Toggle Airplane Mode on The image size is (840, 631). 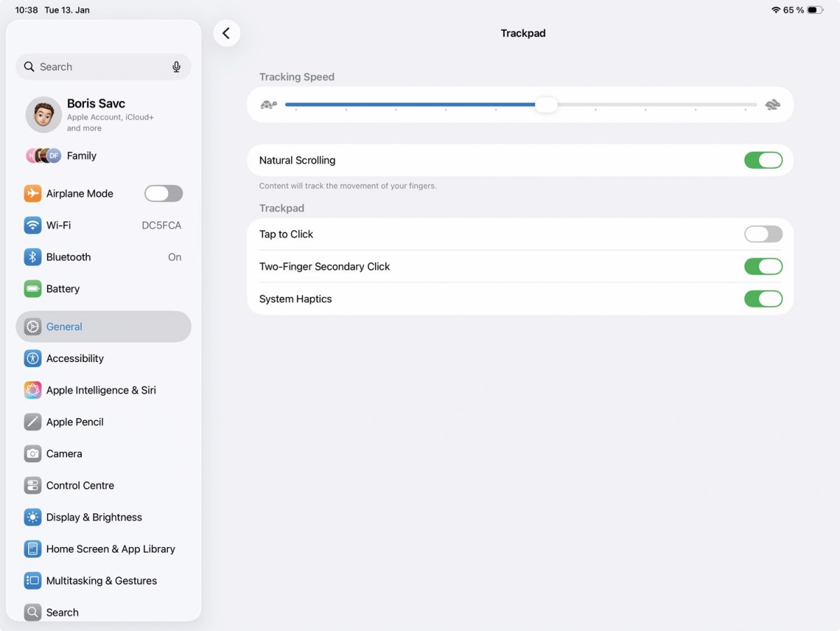point(164,193)
